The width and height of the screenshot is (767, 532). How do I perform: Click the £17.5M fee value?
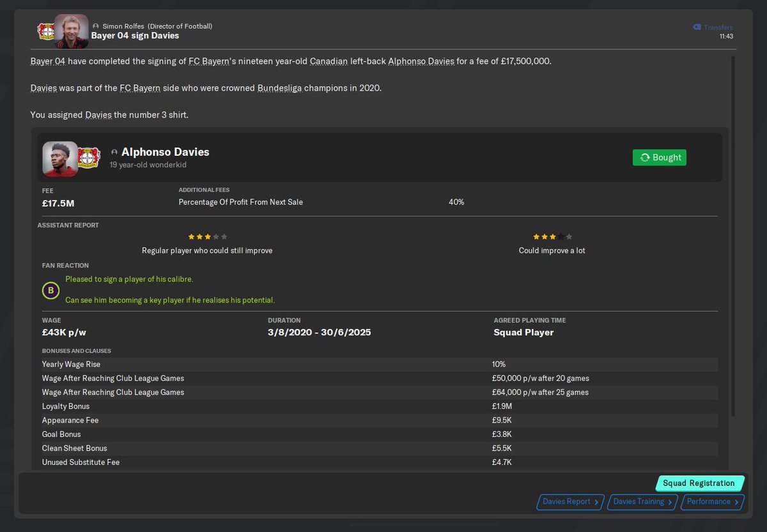click(x=58, y=204)
